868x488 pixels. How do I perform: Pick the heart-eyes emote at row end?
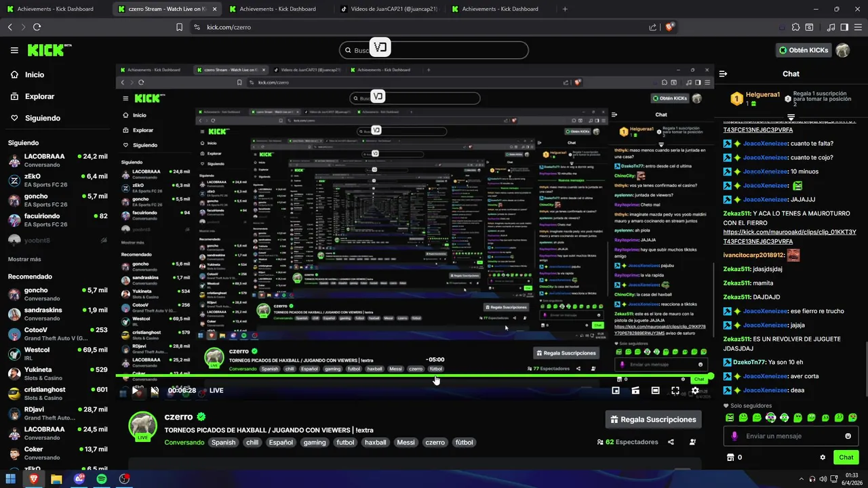[852, 418]
